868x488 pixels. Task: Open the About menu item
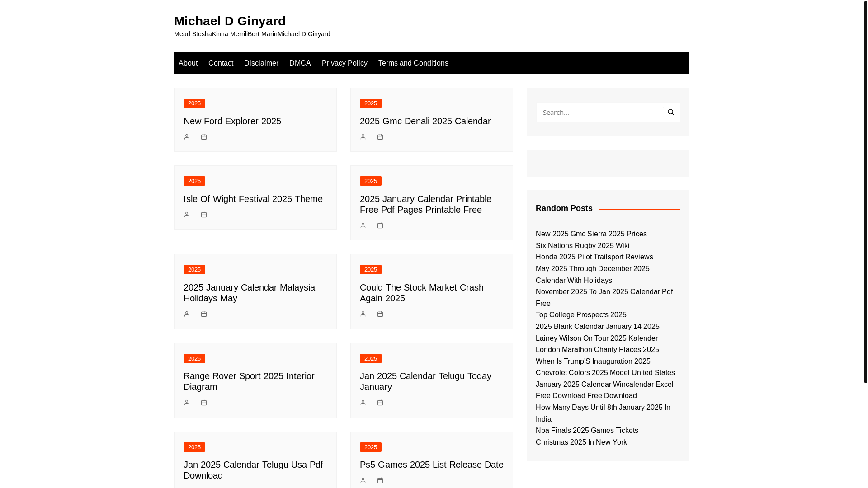tap(188, 63)
